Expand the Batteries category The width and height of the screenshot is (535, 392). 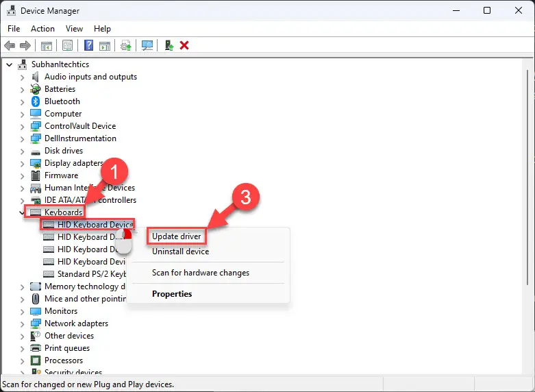coord(22,90)
